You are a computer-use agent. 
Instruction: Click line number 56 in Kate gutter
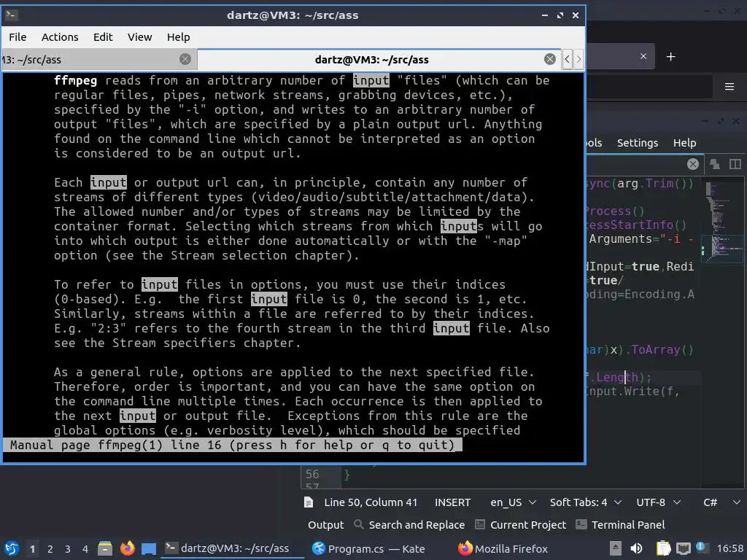pos(312,474)
